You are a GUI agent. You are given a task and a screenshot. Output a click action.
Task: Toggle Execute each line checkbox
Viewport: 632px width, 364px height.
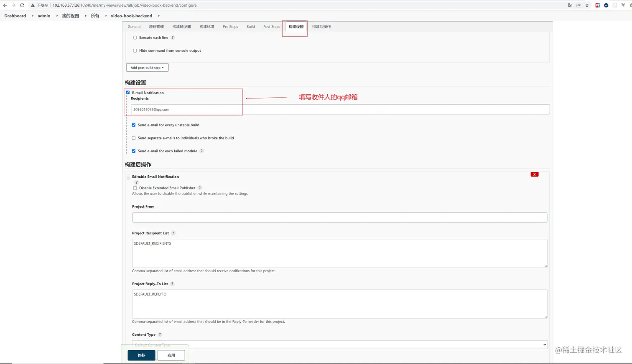[135, 38]
